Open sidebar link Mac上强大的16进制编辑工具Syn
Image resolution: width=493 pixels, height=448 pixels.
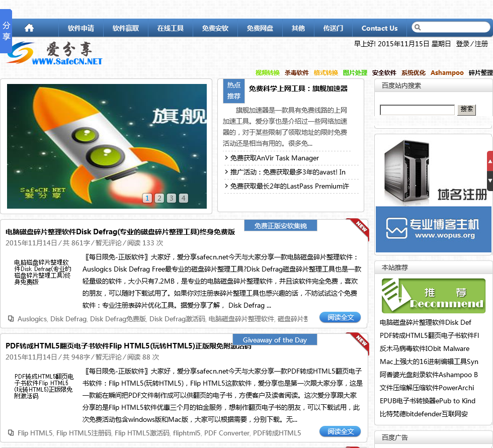[429, 362]
